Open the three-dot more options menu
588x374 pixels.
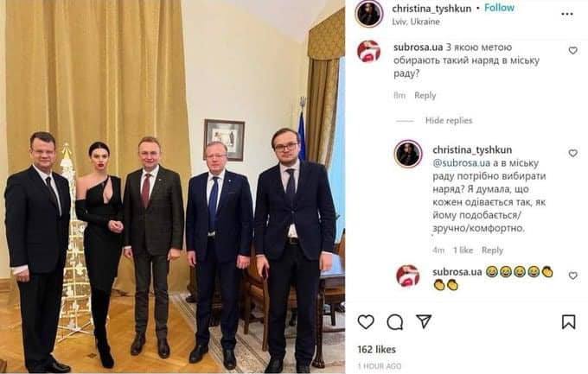(x=567, y=14)
